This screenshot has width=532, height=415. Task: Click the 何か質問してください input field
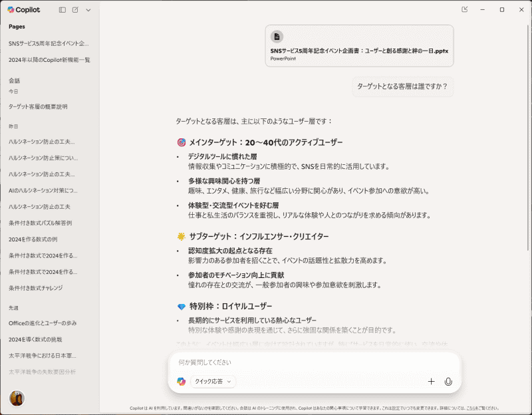[266, 362]
